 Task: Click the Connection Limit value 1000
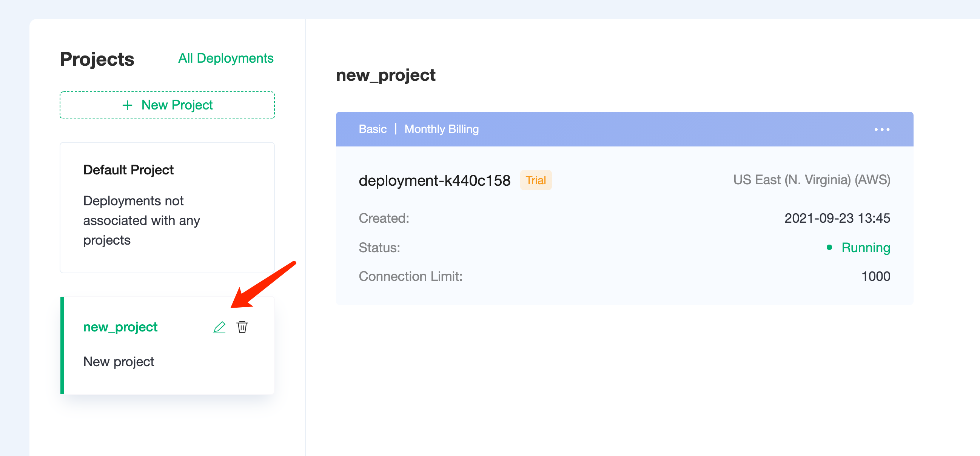pyautogui.click(x=875, y=276)
